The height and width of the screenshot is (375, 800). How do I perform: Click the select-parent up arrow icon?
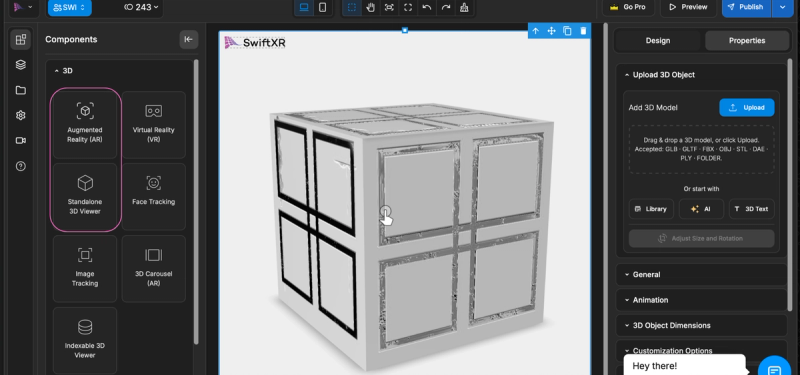(x=535, y=31)
